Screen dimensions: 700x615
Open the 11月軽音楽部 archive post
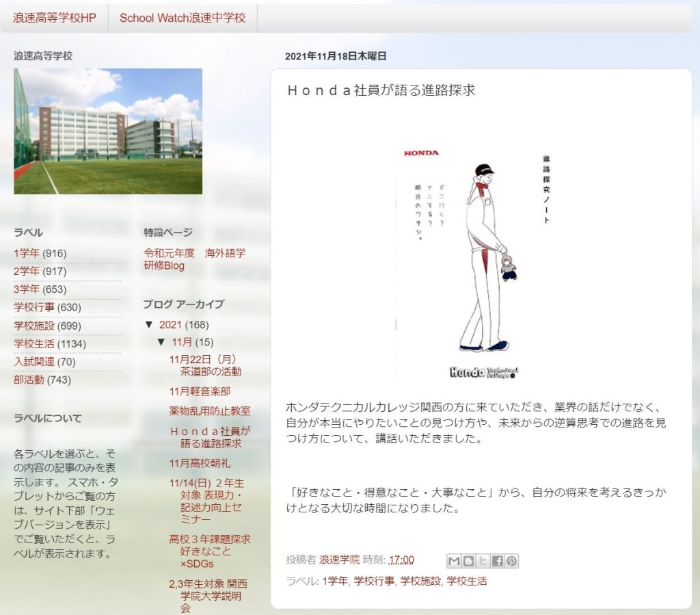[x=200, y=391]
